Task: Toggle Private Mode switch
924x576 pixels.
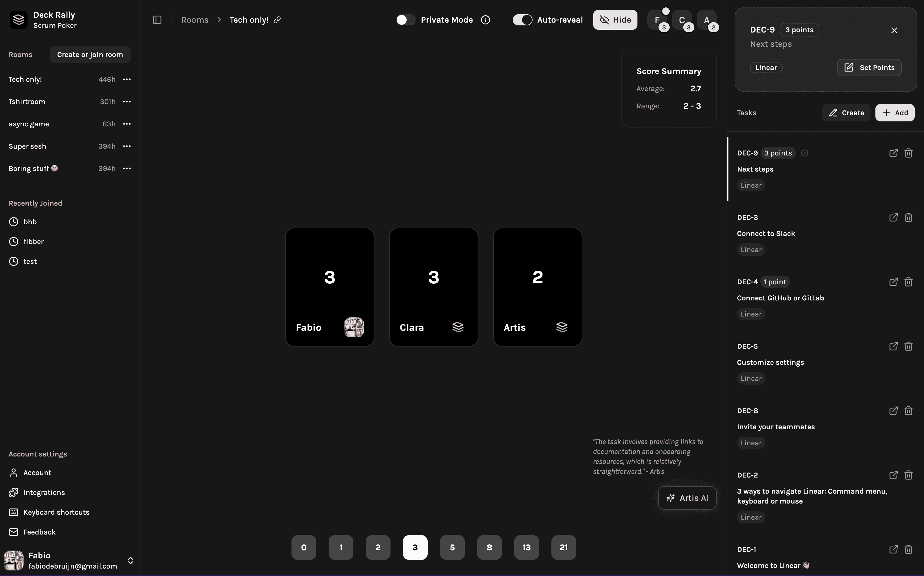Action: click(x=405, y=20)
